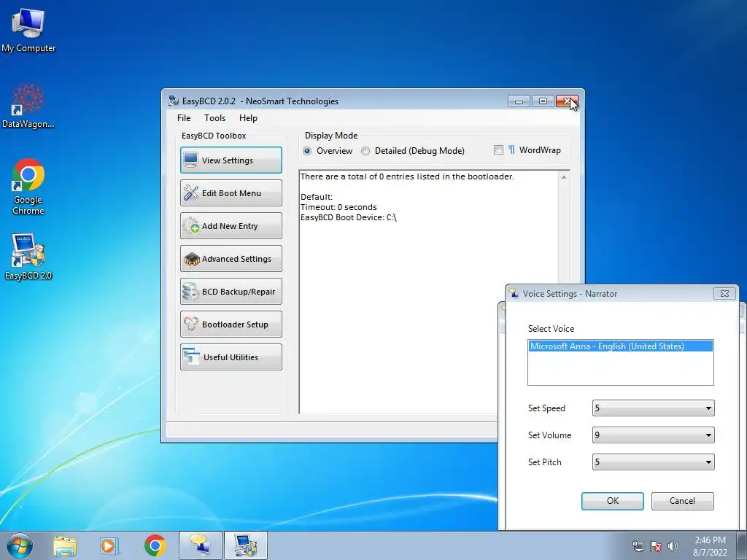747x560 pixels.
Task: Open the Tools menu
Action: click(x=215, y=118)
